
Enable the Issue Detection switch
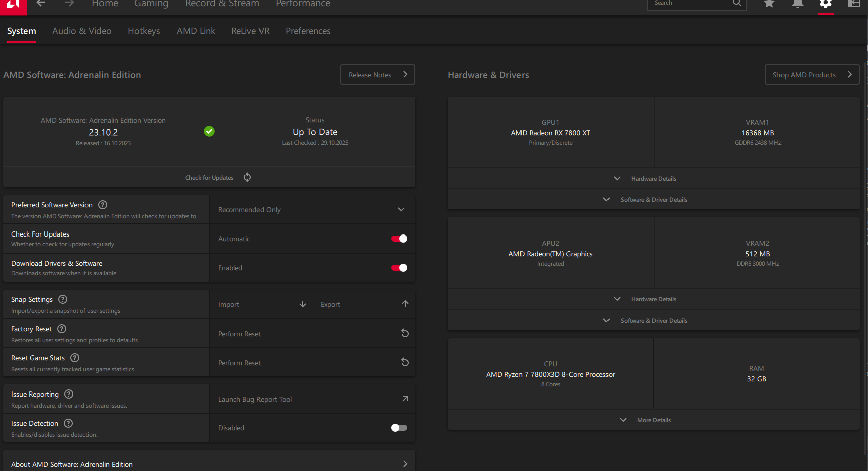click(399, 428)
